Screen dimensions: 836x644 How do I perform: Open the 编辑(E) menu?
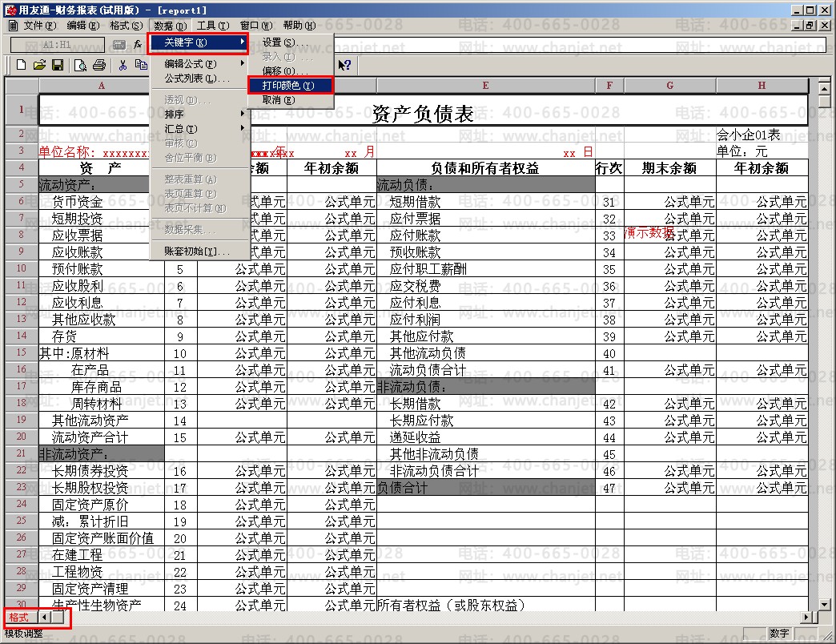coord(82,26)
